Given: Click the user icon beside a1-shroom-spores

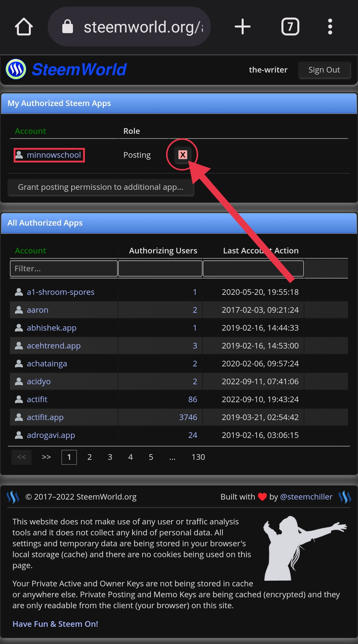Looking at the screenshot, I should pyautogui.click(x=19, y=292).
